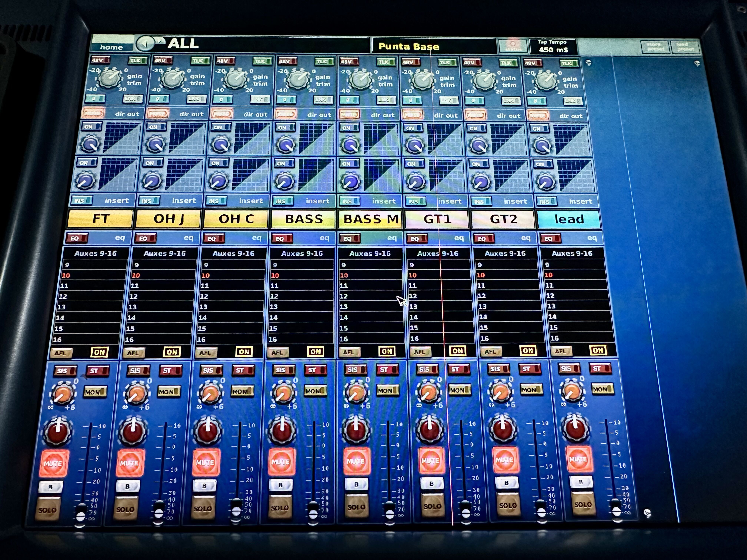
Task: Toggle TLK on the OH J channel
Action: click(200, 61)
